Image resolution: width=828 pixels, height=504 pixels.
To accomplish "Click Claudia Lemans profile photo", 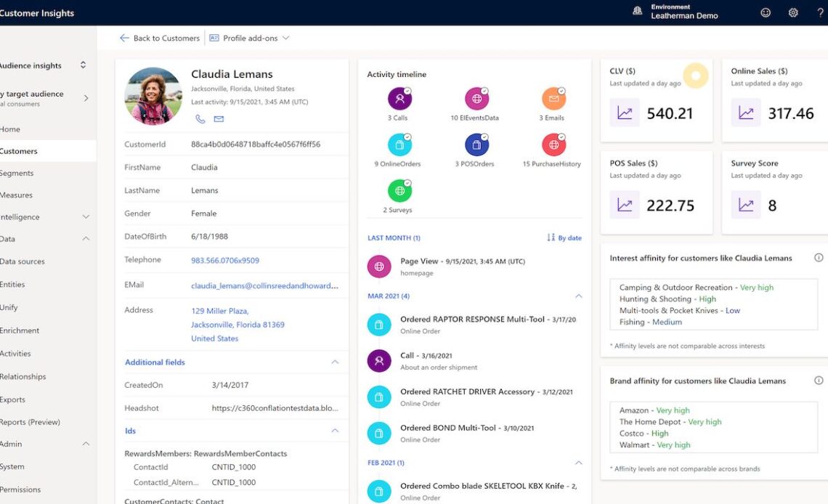I will pyautogui.click(x=153, y=97).
